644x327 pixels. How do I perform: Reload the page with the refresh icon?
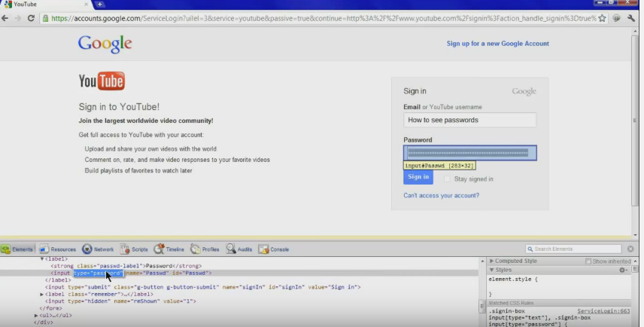31,18
